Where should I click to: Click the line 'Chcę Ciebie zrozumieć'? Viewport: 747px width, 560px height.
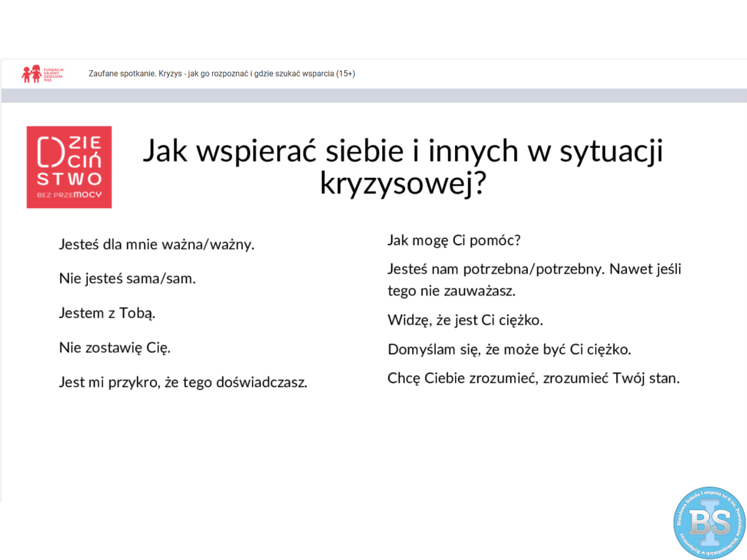pos(463,378)
